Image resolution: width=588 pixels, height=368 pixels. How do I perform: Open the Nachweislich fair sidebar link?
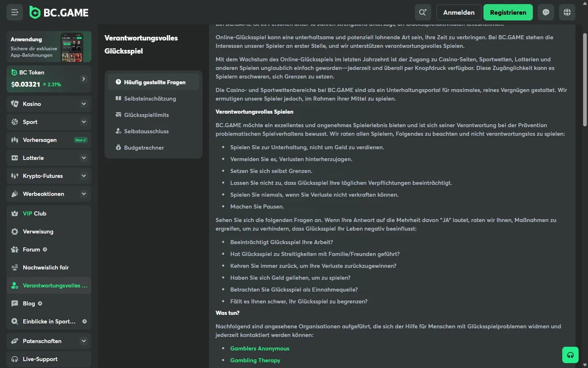(49, 267)
